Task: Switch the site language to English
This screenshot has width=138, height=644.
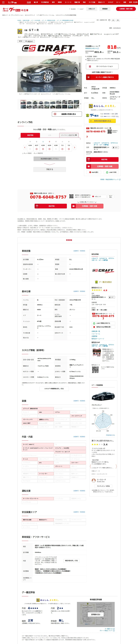Action: pyautogui.click(x=73, y=9)
